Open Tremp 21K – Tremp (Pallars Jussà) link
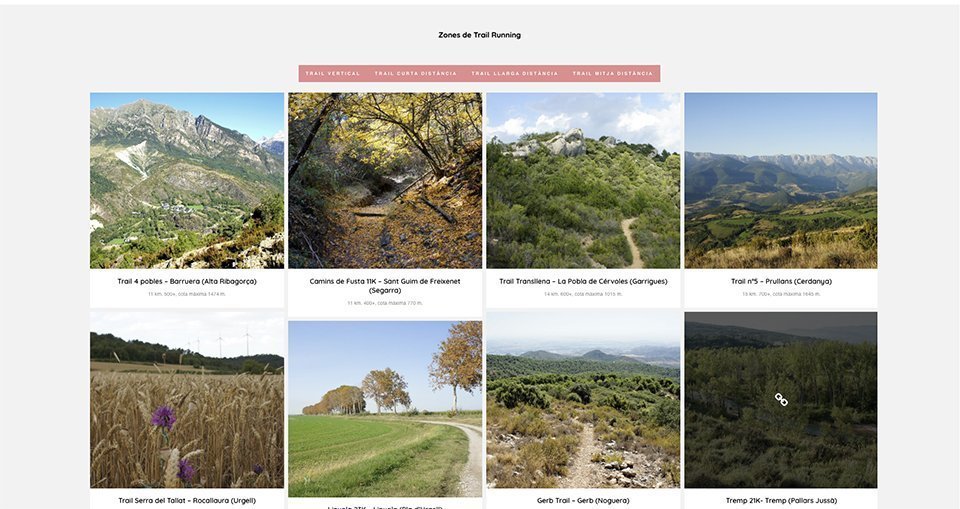The width and height of the screenshot is (960, 509). 781,500
